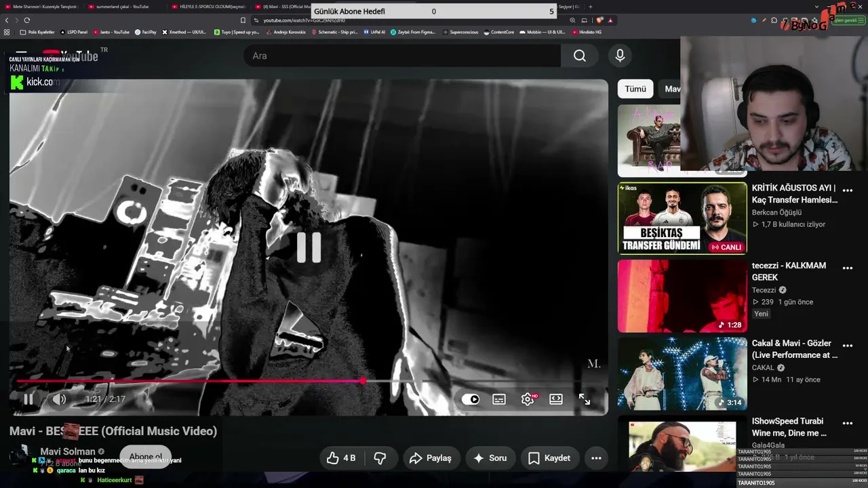This screenshot has width=868, height=488.
Task: Open the UrPal AI bookmark
Action: tap(374, 32)
